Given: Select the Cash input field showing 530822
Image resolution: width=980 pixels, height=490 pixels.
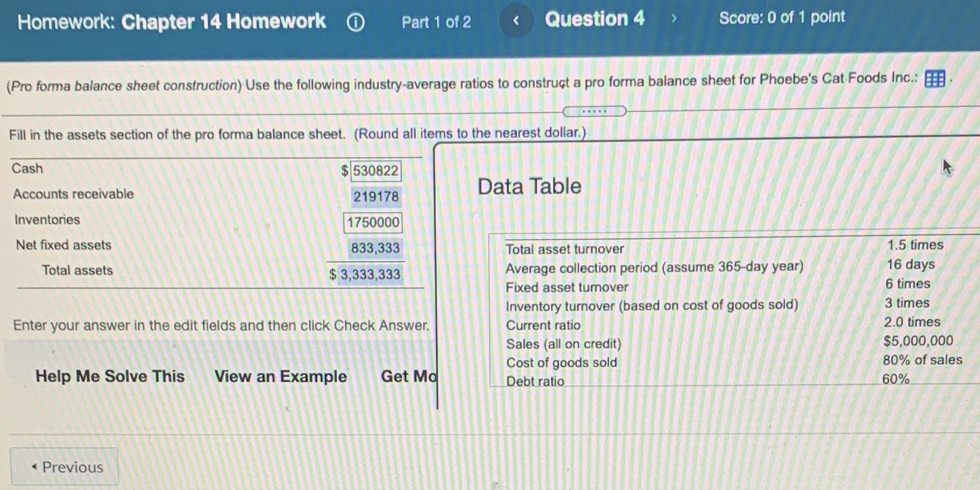Looking at the screenshot, I should (375, 170).
